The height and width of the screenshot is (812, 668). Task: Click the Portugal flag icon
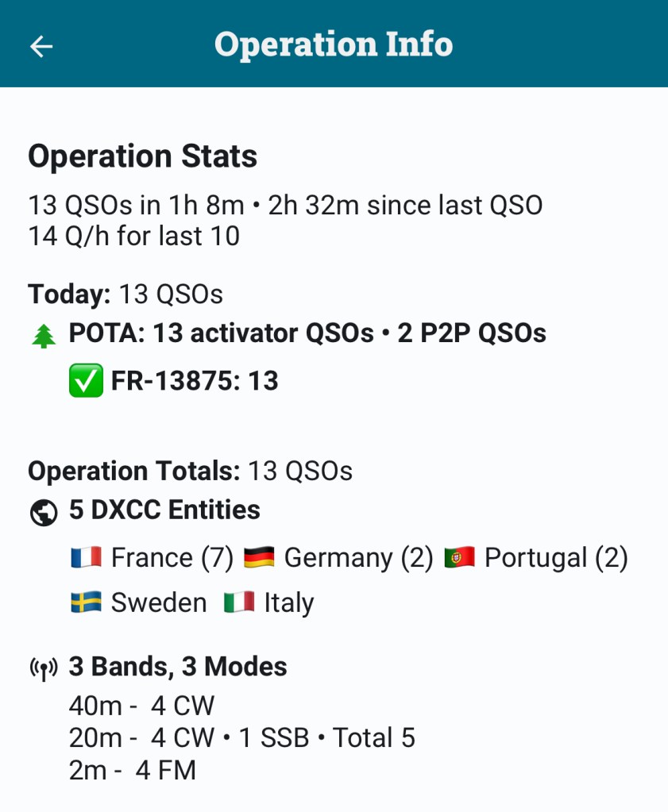coord(459,558)
